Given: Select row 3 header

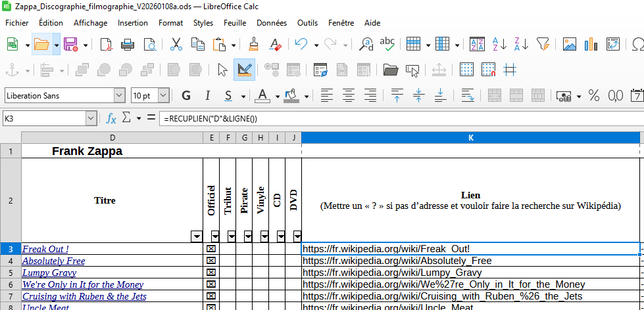Looking at the screenshot, I should pos(11,249).
